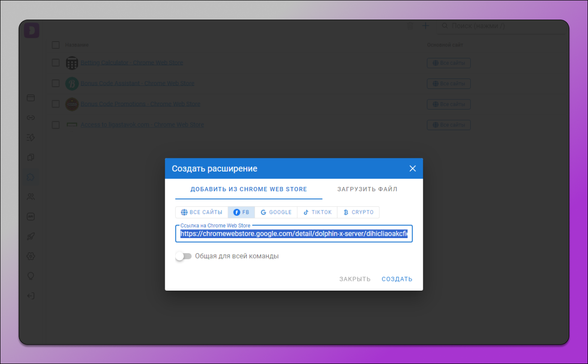Open browser profiles from the sidebar window icon
588x364 pixels.
tap(31, 98)
